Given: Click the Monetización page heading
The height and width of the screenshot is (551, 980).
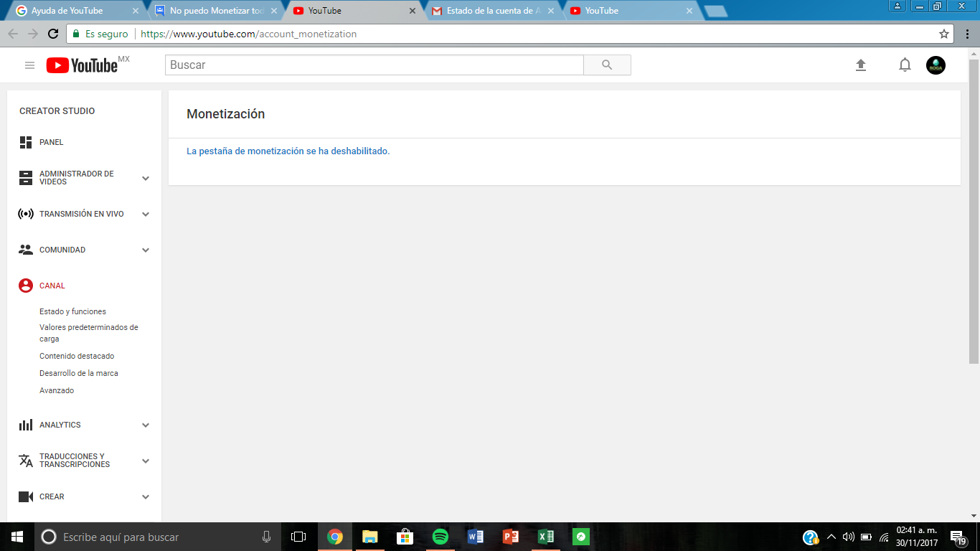Looking at the screenshot, I should [x=226, y=114].
